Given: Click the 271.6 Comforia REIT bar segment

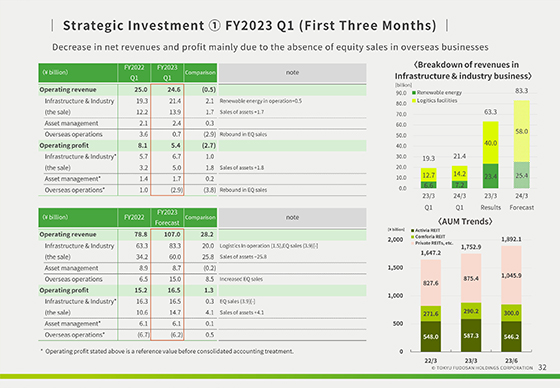Looking at the screenshot, I should [430, 314].
